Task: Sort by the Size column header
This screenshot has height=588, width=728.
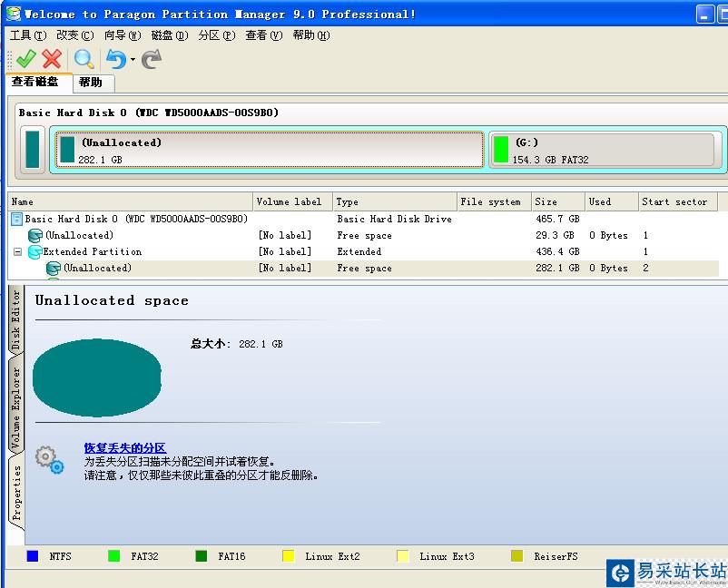Action: tap(558, 201)
